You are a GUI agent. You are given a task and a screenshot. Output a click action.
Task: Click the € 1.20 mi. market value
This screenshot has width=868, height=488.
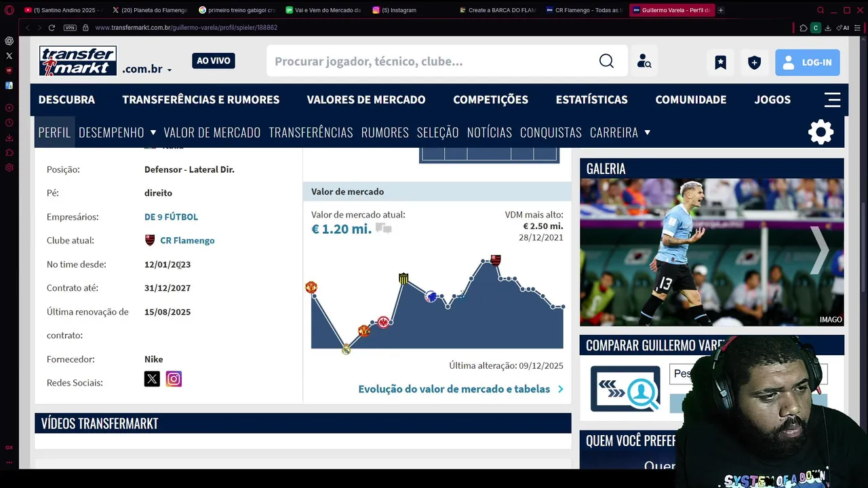coord(341,229)
